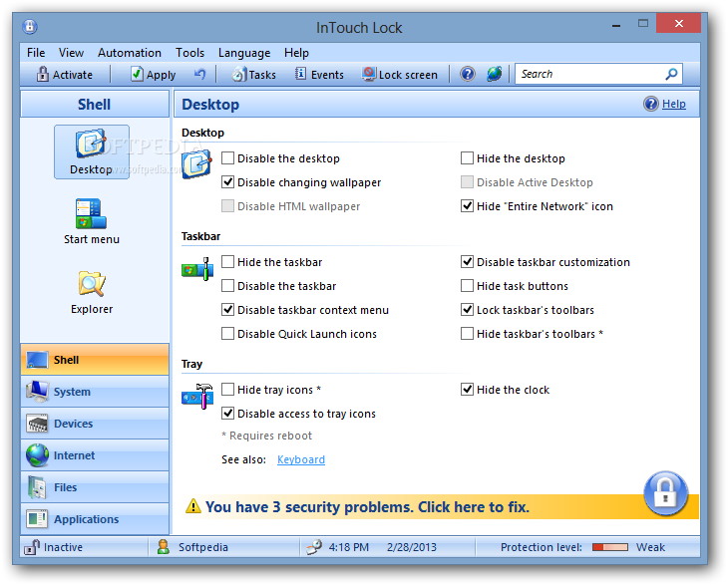The image size is (728, 585).
Task: Check Hide task buttons option
Action: (467, 286)
